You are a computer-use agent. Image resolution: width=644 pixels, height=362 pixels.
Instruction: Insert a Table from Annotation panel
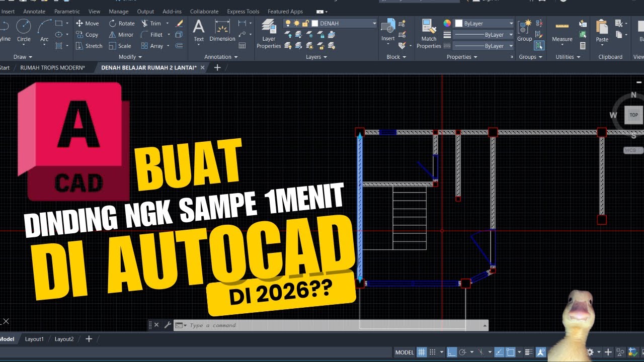point(242,46)
